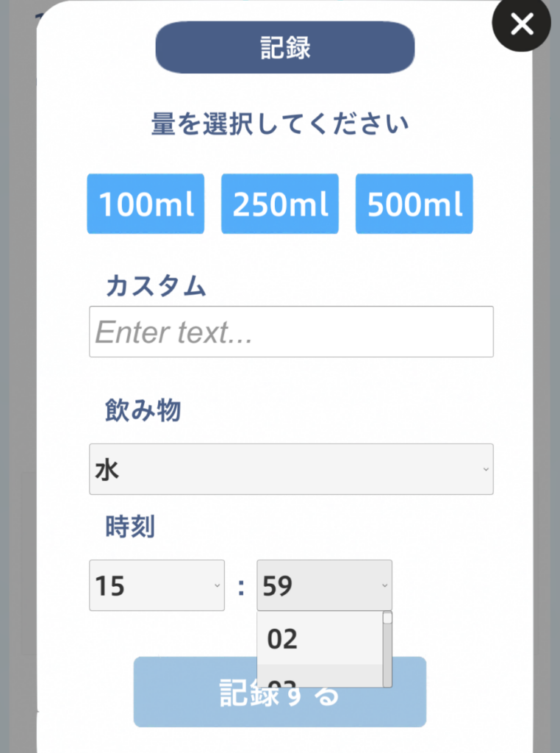Choose the 250ml amount button

point(280,204)
